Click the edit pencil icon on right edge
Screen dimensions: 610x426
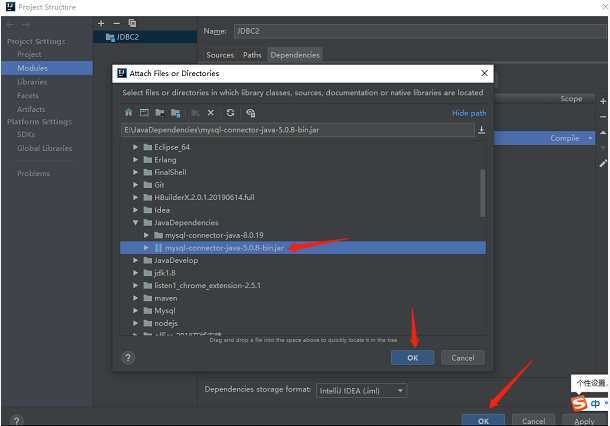pyautogui.click(x=603, y=164)
